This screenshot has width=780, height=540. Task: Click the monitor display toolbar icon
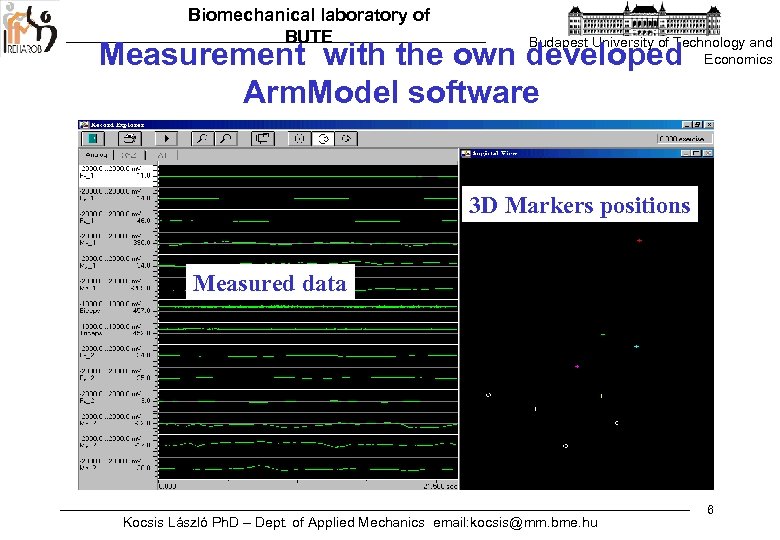pyautogui.click(x=263, y=139)
